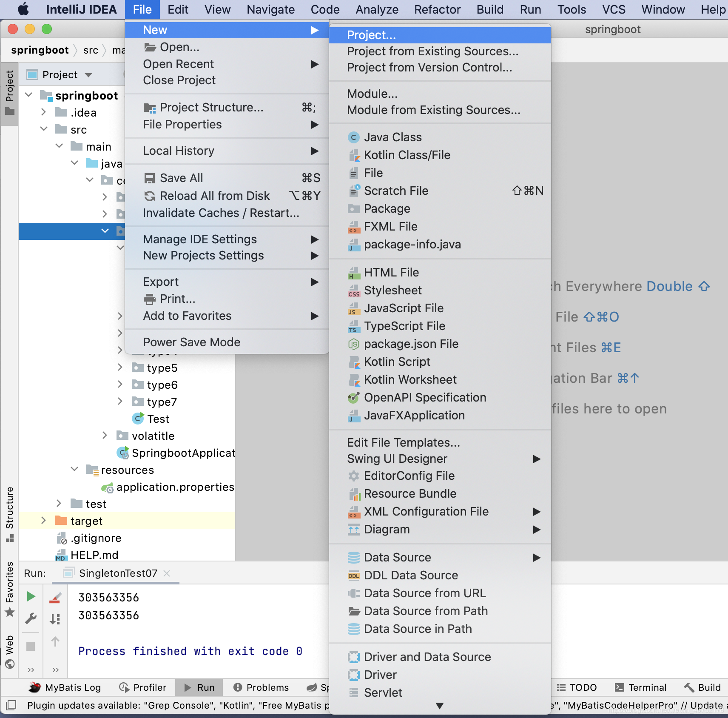Click the Java Class icon in New submenu
The width and height of the screenshot is (728, 718).
353,137
